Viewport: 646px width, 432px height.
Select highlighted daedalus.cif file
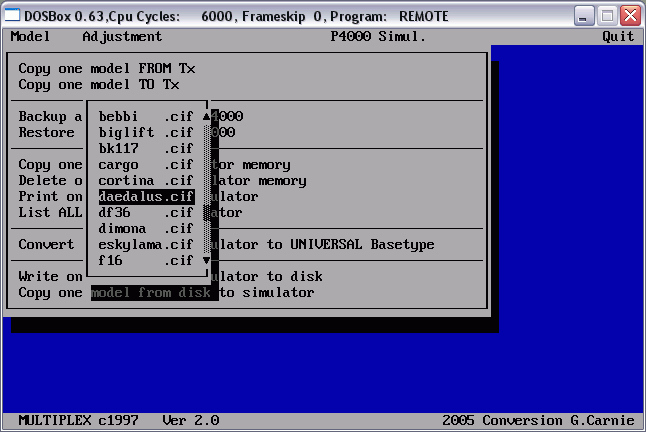[146, 197]
